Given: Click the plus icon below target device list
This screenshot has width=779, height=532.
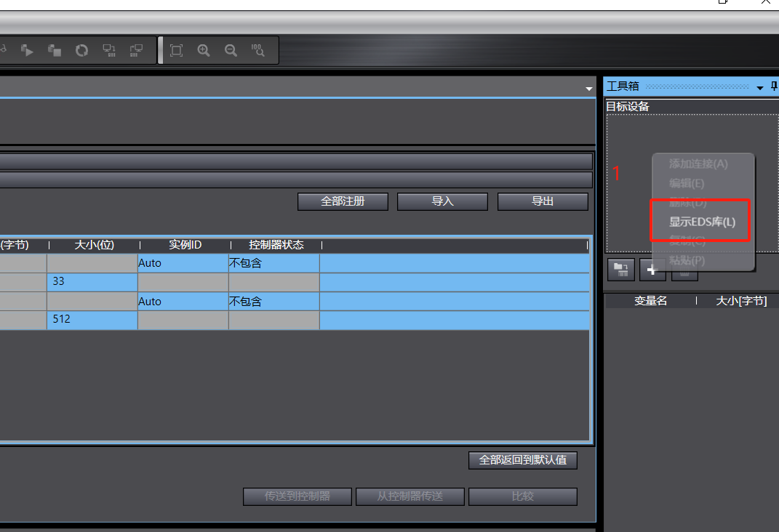Looking at the screenshot, I should pos(652,270).
